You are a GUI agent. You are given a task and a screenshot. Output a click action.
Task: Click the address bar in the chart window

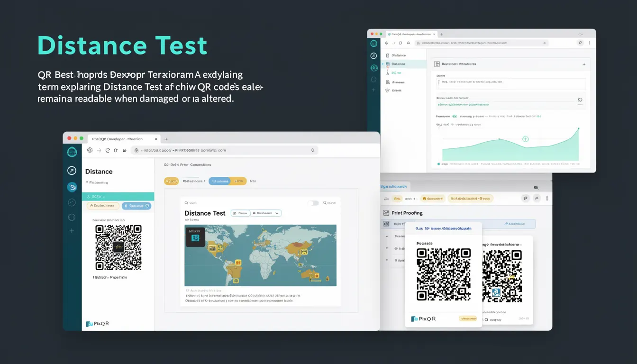tap(482, 43)
